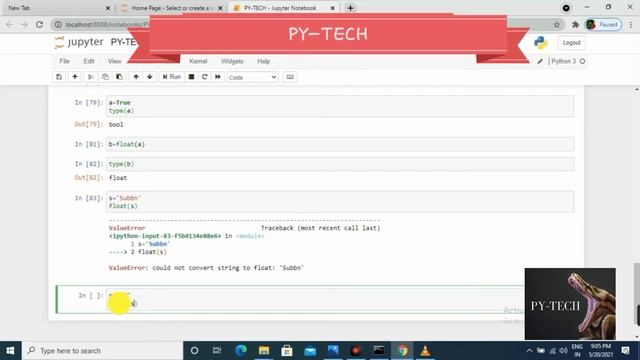Click the pencil edit-mode indicator icon

point(540,61)
